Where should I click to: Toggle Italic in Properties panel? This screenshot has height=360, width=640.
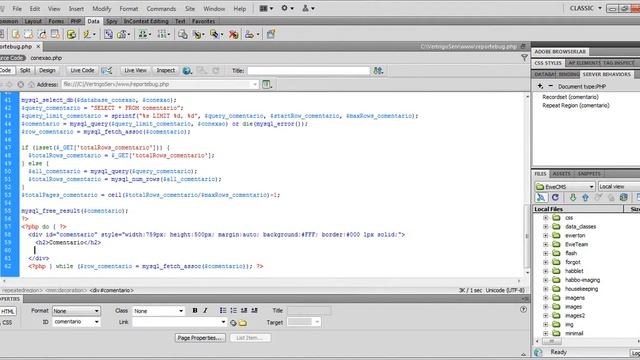pos(205,311)
